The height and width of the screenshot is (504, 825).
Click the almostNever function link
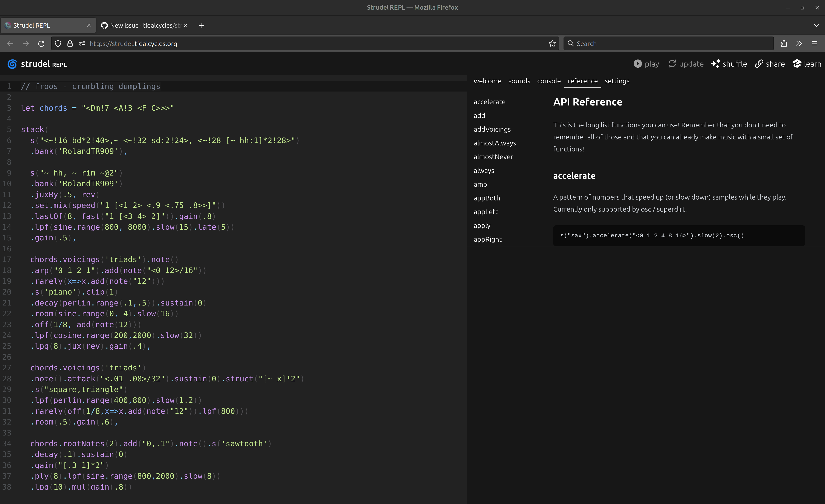[x=493, y=156]
